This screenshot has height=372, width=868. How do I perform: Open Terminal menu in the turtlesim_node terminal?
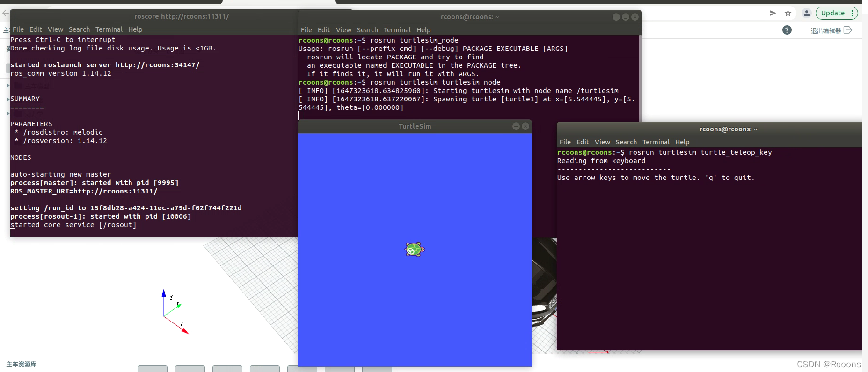coord(397,30)
